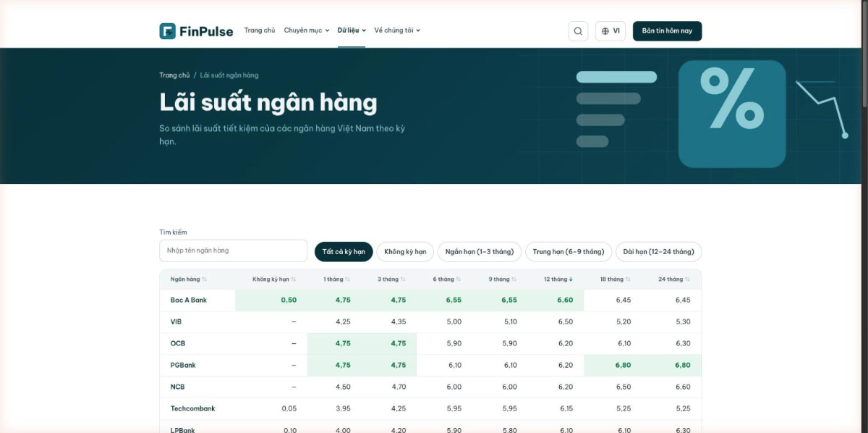Screen dimensions: 868x433
Task: Open the search magnifier icon
Action: [x=578, y=31]
